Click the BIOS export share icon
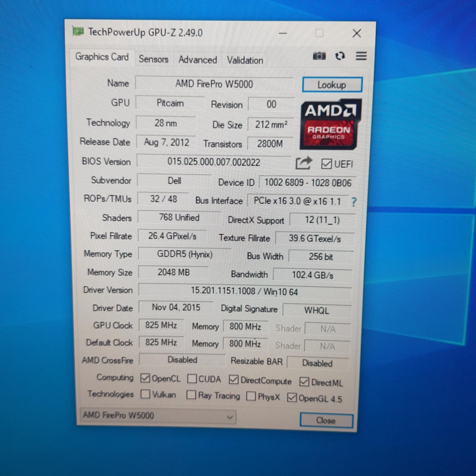The image size is (476, 476). [304, 163]
